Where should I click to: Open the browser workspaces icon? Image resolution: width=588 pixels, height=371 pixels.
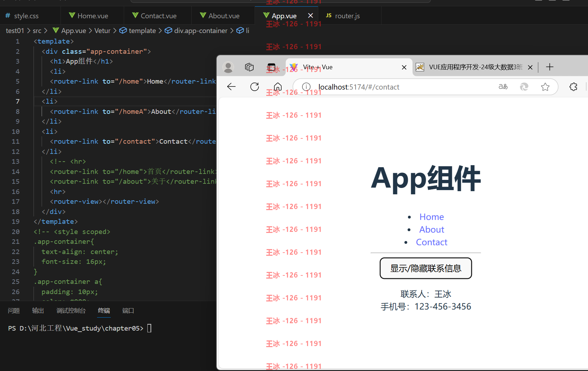[249, 67]
